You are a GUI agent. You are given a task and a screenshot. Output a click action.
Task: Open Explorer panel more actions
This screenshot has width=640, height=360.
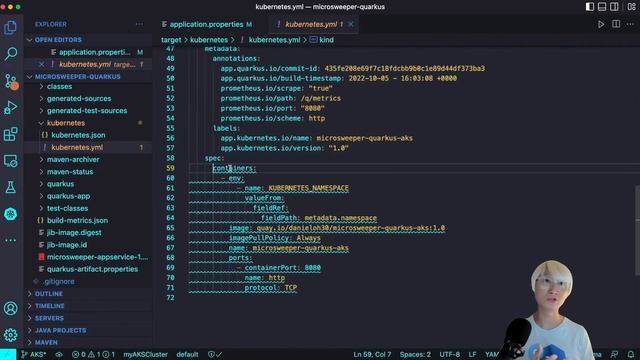pos(139,24)
